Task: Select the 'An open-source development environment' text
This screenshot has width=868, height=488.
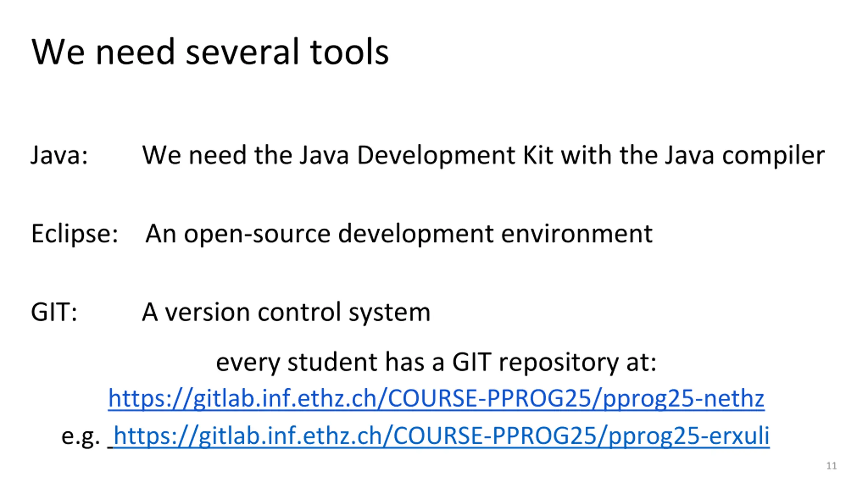Action: [x=399, y=234]
